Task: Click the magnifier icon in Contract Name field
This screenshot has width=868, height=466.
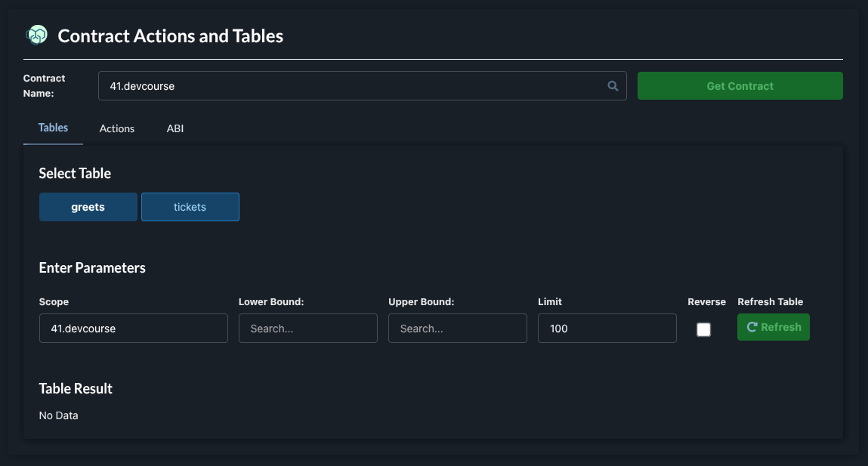Action: point(613,86)
